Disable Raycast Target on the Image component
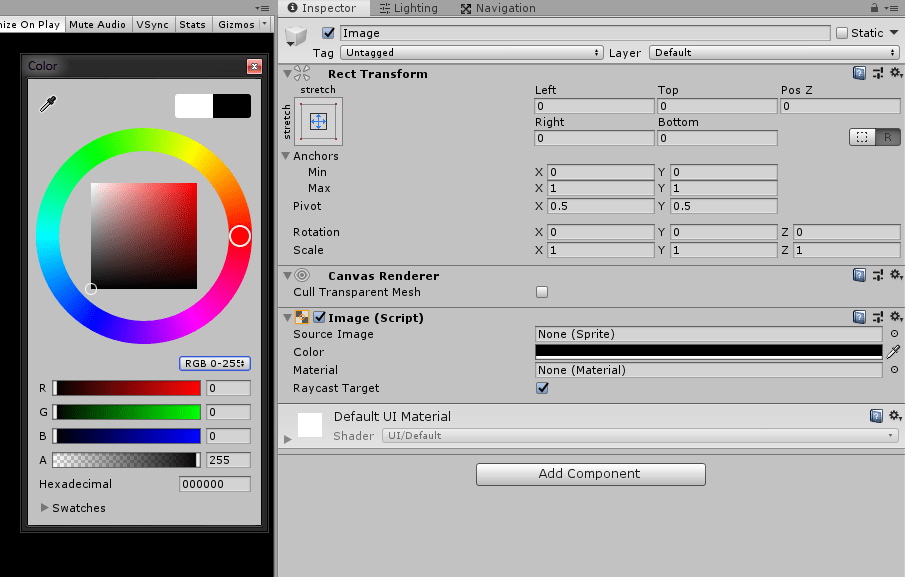 point(542,388)
